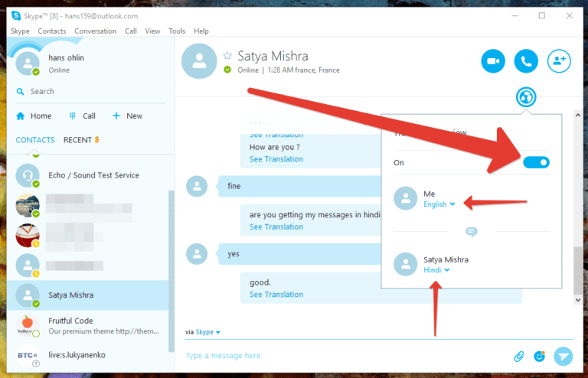This screenshot has width=588, height=378.
Task: Select the Fruitful Code contact
Action: 88,325
